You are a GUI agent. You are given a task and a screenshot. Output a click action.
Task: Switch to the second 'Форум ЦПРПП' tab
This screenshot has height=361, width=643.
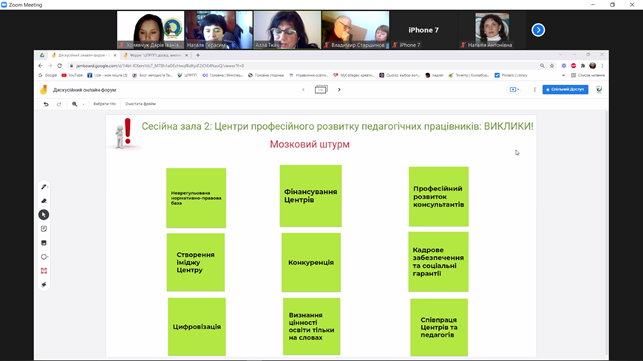pyautogui.click(x=155, y=55)
